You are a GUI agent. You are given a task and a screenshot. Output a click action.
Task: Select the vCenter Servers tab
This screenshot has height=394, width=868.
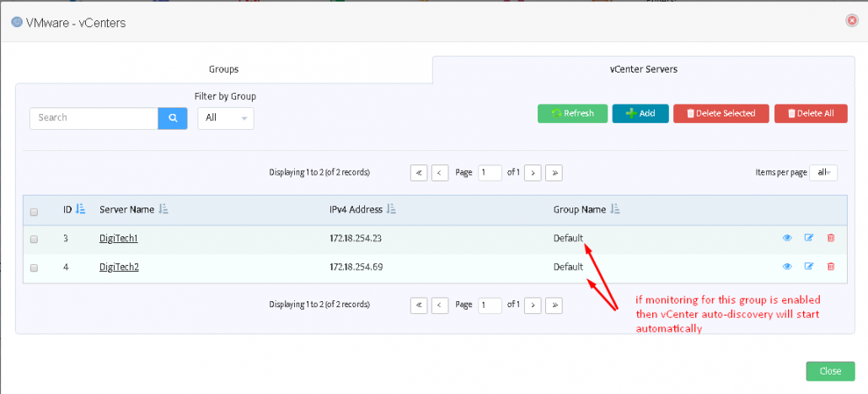click(644, 69)
